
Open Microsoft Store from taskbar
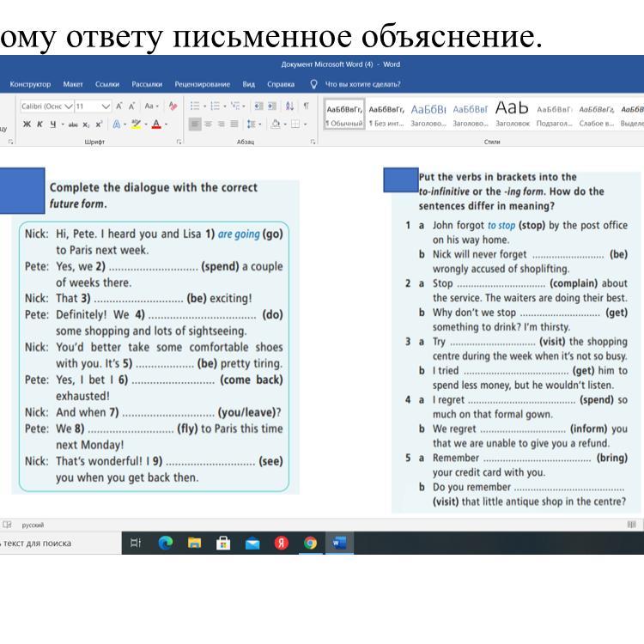[223, 543]
